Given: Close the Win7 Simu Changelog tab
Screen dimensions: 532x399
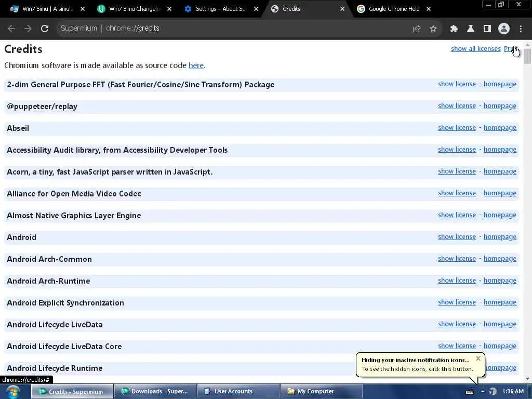Looking at the screenshot, I should [x=169, y=9].
